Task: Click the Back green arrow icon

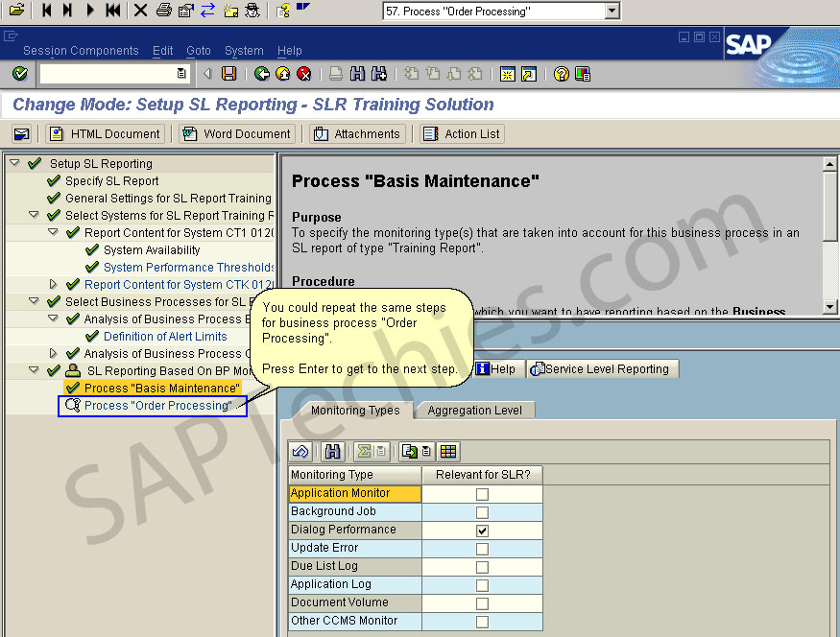Action: click(x=261, y=74)
